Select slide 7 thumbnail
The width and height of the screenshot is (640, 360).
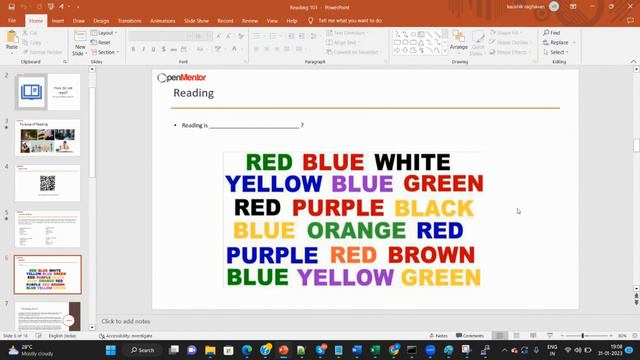48,316
